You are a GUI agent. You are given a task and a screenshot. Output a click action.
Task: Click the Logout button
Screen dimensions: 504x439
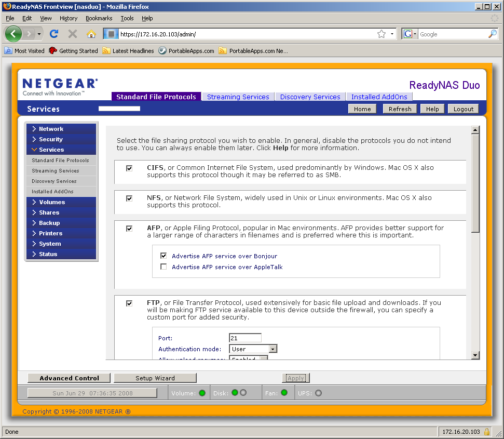[463, 109]
